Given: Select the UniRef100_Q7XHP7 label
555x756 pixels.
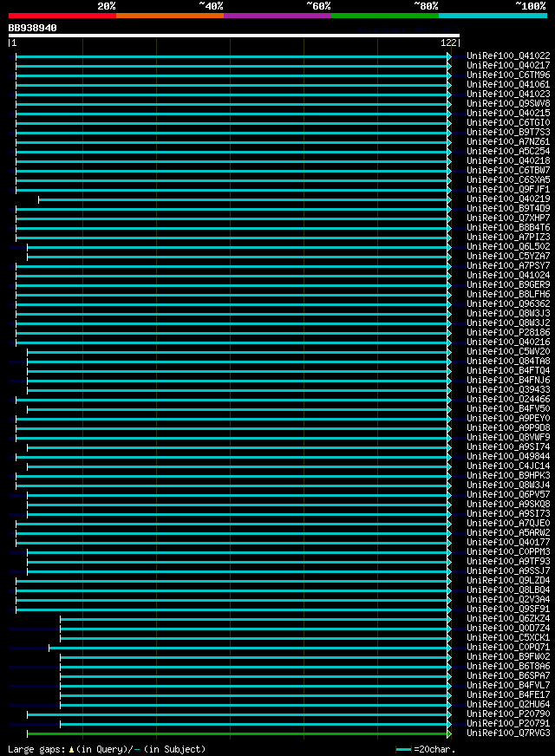Looking at the screenshot, I should tap(508, 218).
